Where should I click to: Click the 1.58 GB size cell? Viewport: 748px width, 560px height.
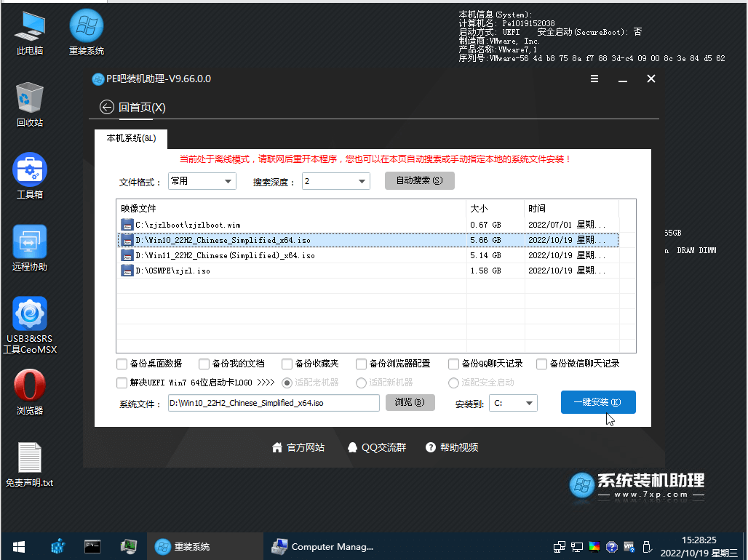[485, 271]
